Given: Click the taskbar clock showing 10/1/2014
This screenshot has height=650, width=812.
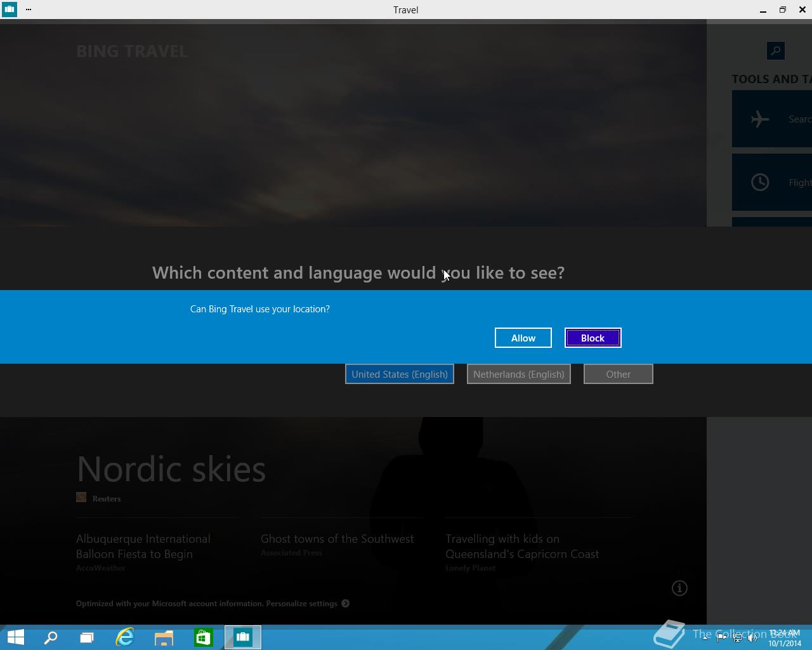Looking at the screenshot, I should coord(785,638).
